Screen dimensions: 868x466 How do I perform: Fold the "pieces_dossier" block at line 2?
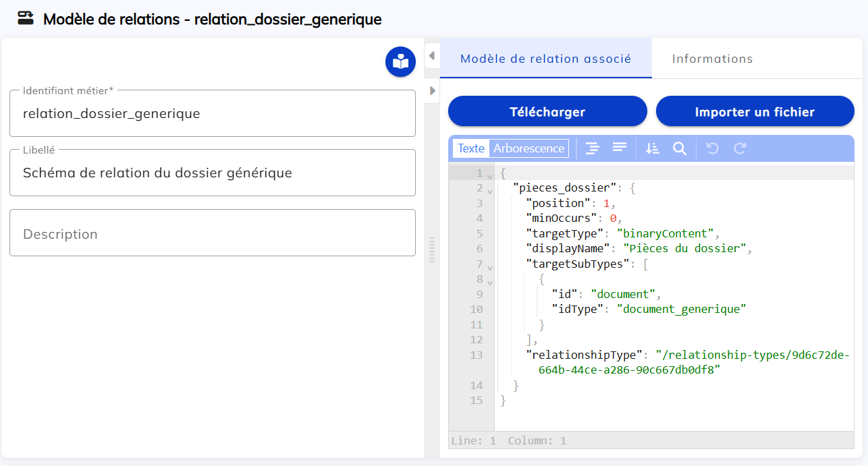coord(490,191)
